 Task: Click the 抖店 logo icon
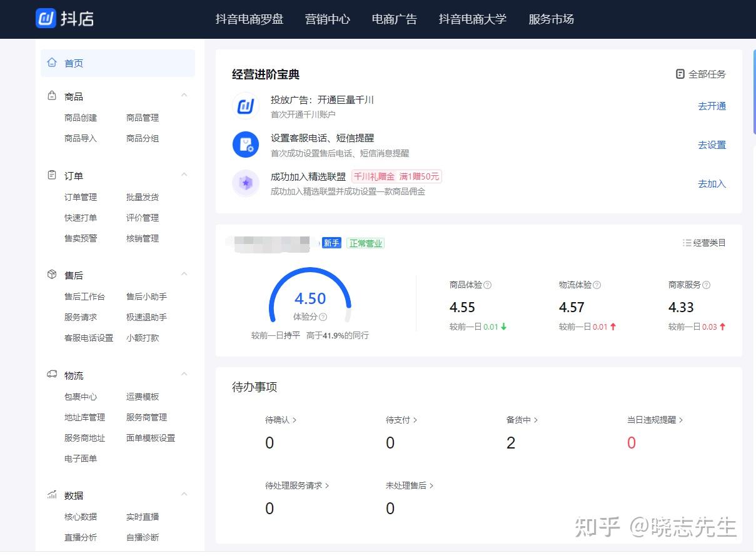46,18
